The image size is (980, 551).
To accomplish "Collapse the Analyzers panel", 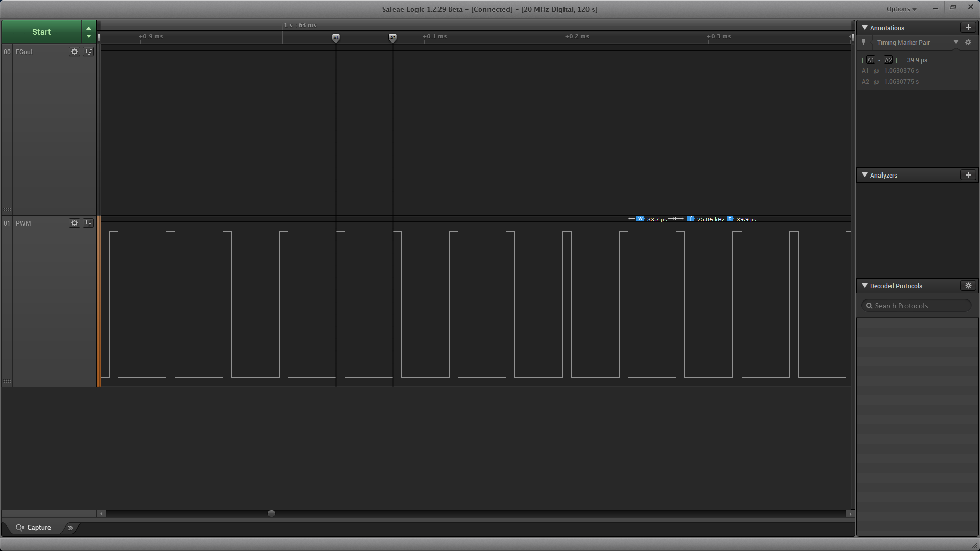I will pos(865,175).
